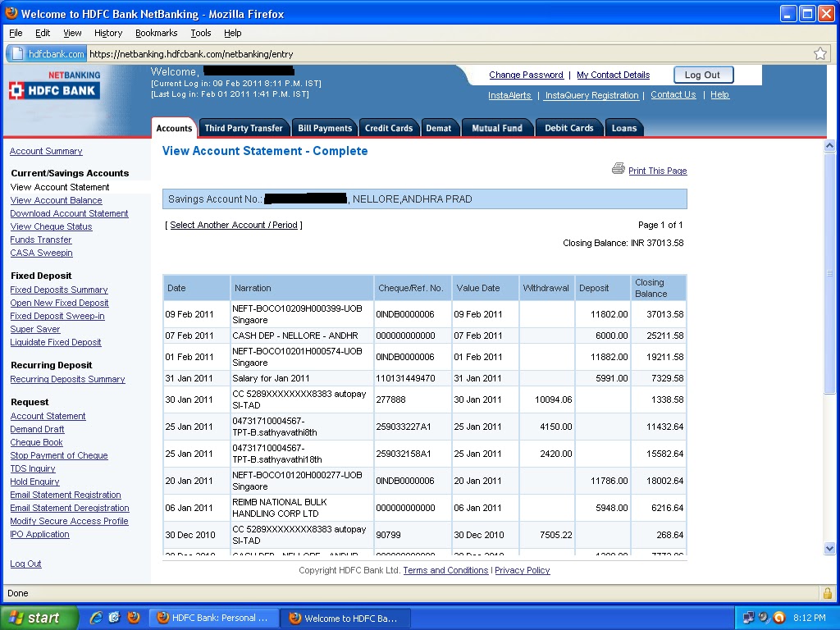The height and width of the screenshot is (630, 840).
Task: Open the Tools menu
Action: point(201,33)
